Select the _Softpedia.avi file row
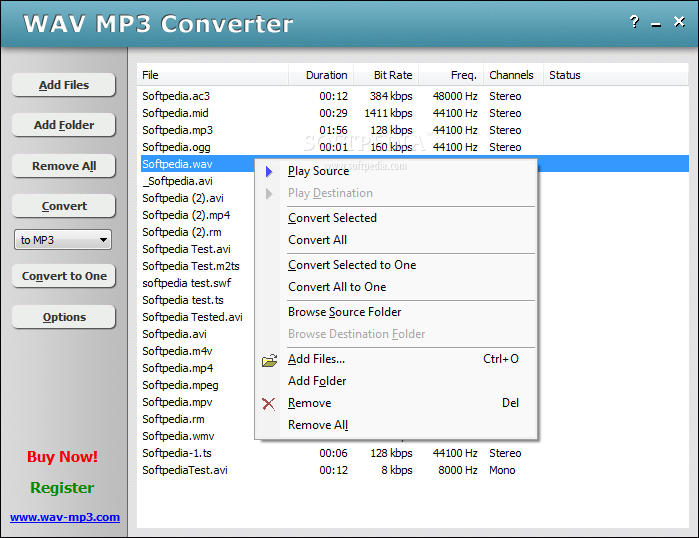Screen dimensions: 699x538 point(197,181)
